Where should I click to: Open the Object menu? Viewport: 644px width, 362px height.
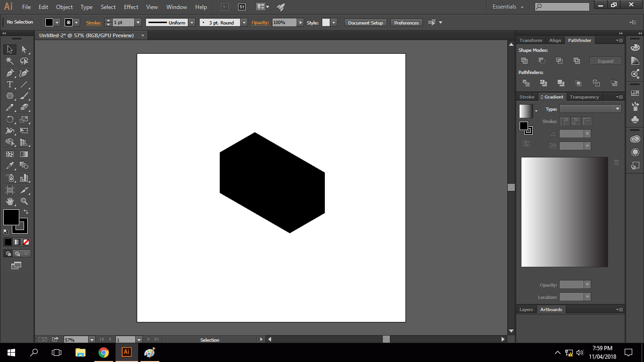pos(64,7)
